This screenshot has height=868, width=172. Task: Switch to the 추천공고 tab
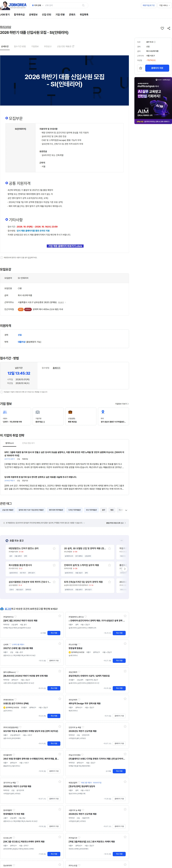[48, 47]
